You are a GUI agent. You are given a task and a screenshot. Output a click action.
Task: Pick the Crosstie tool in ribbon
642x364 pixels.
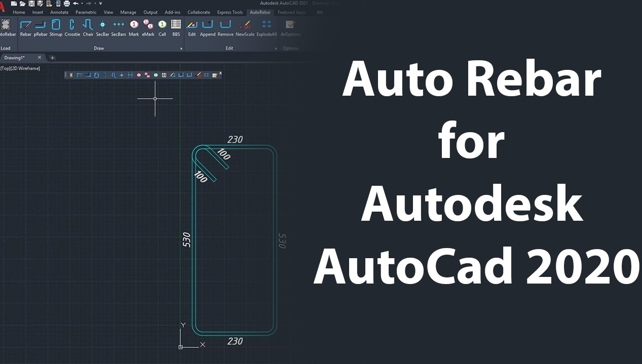tap(72, 28)
